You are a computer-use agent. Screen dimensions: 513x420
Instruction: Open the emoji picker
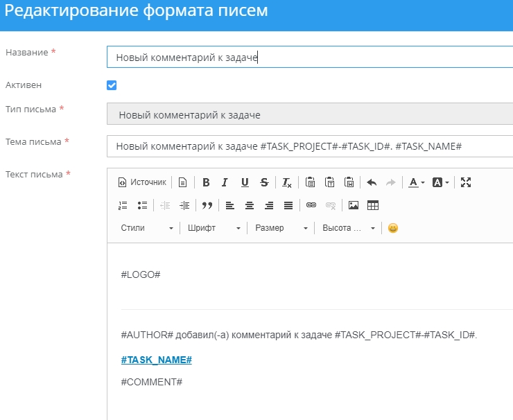[x=393, y=228]
